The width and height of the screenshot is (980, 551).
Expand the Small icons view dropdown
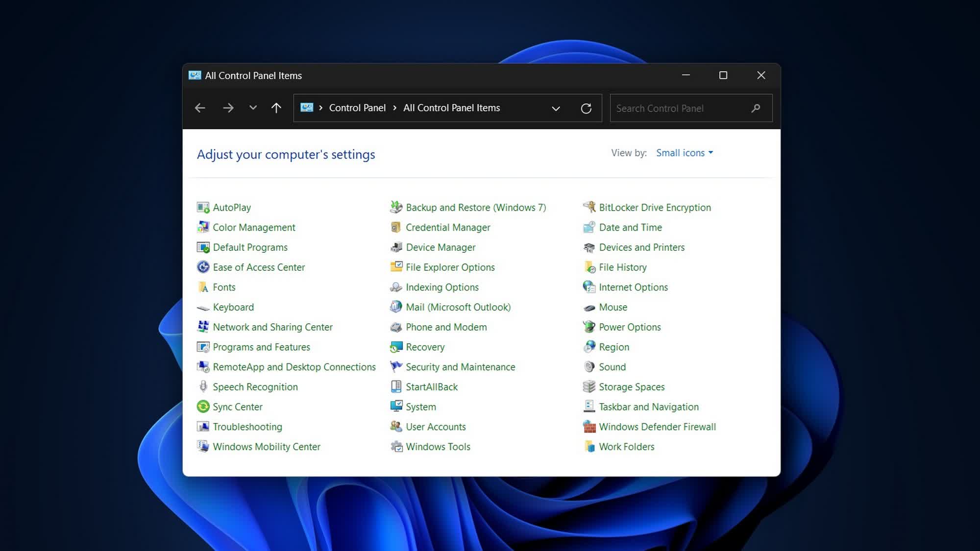pos(684,152)
